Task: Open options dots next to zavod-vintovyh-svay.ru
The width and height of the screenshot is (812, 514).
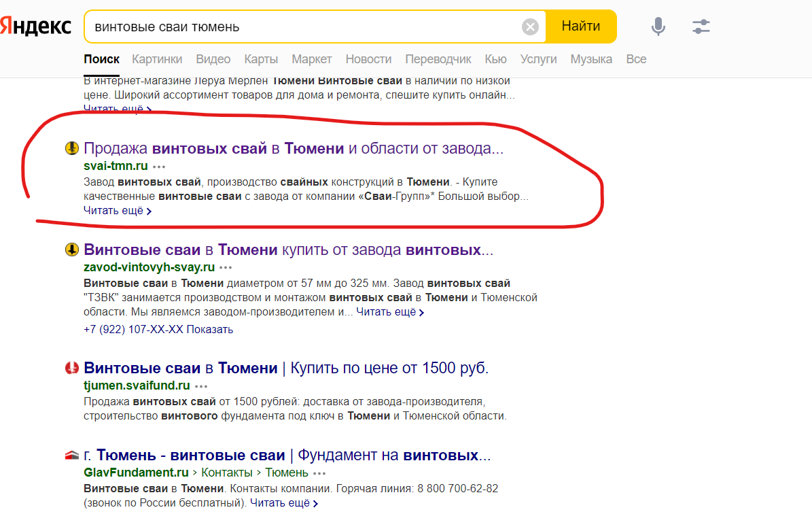Action: (226, 268)
